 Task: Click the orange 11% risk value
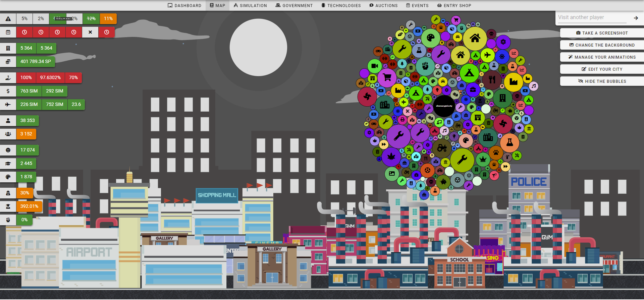[x=108, y=19]
